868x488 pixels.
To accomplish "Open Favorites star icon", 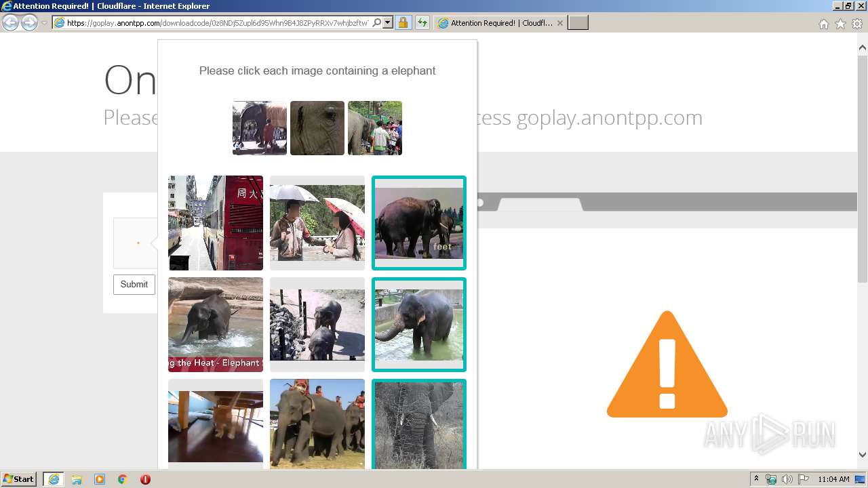I will coord(840,24).
